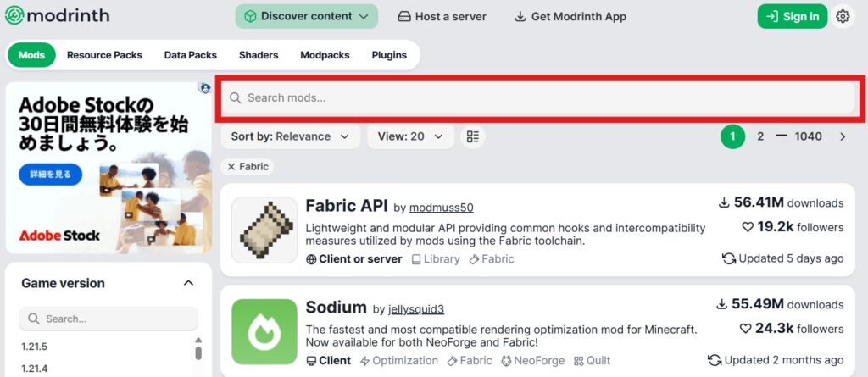868x377 pixels.
Task: Open modmuss50 author link
Action: click(x=441, y=208)
